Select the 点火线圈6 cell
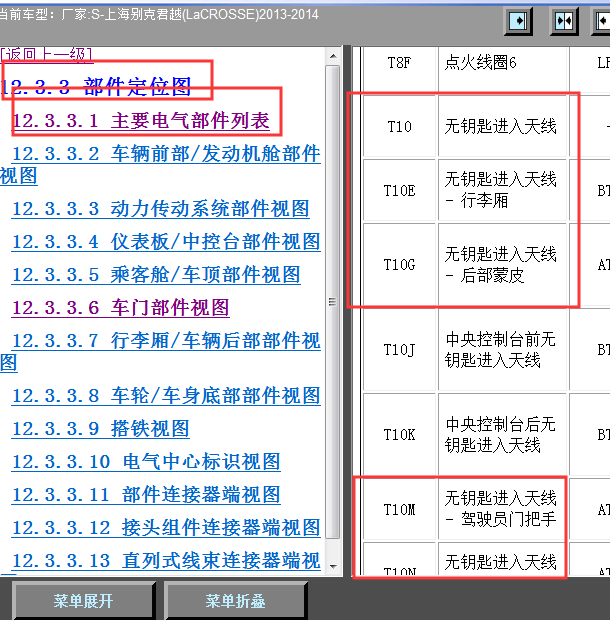This screenshot has height=620, width=610. (503, 69)
